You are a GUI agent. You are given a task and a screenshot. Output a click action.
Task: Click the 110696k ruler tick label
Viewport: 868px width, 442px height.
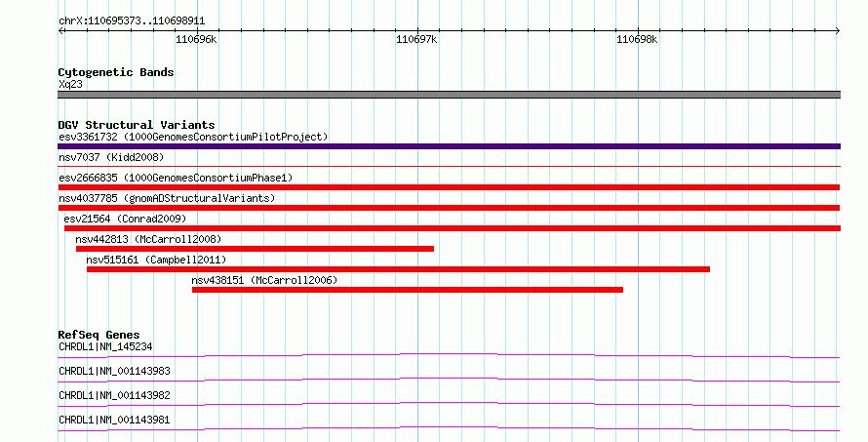tap(196, 39)
